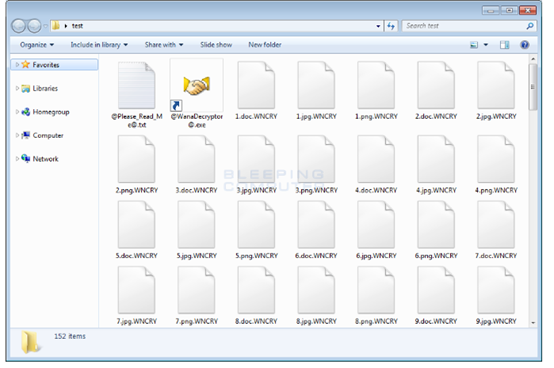Click the test breadcrumb in address bar
Viewport: 554px width, 368px height.
[x=77, y=26]
